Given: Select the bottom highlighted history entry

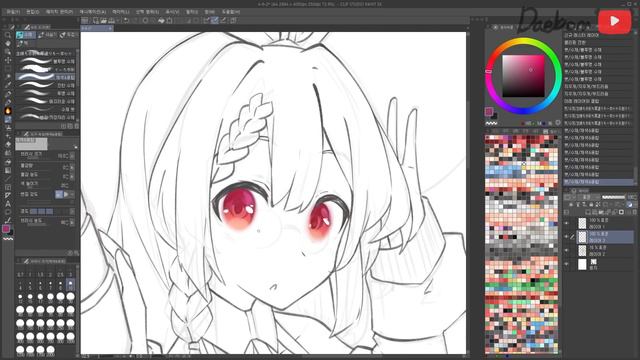Looking at the screenshot, I should 598,182.
